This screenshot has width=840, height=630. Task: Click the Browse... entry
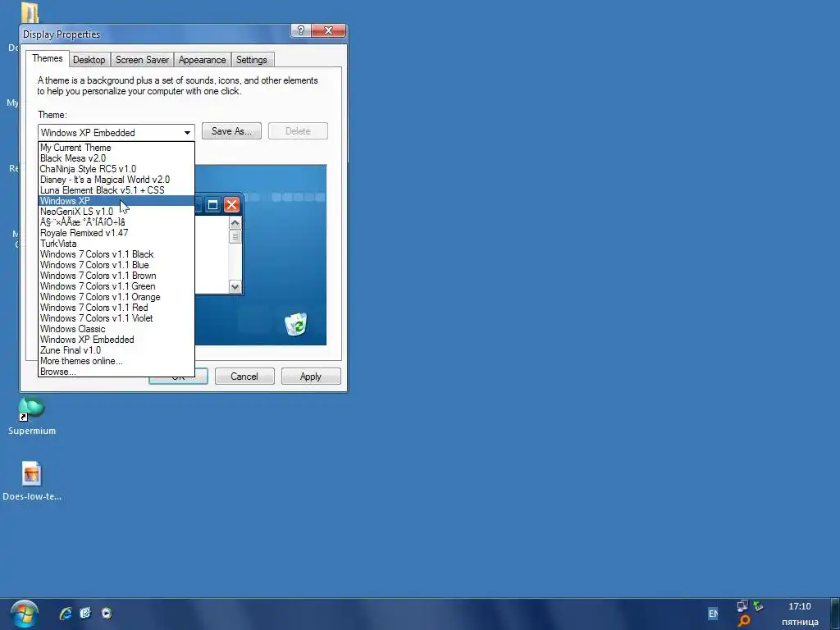[x=116, y=372]
